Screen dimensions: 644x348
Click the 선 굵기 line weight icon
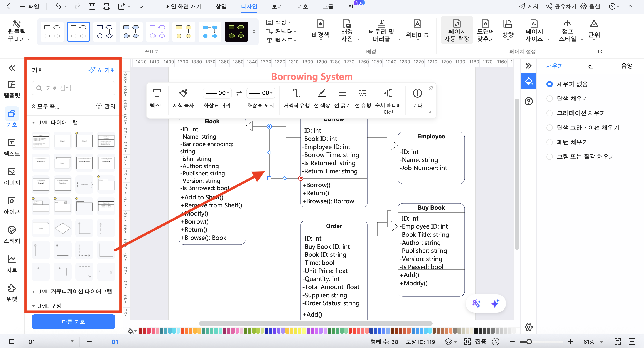tap(342, 93)
